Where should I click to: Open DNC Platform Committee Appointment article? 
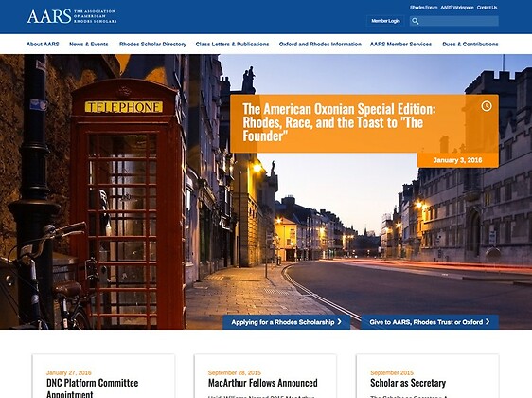click(x=92, y=389)
